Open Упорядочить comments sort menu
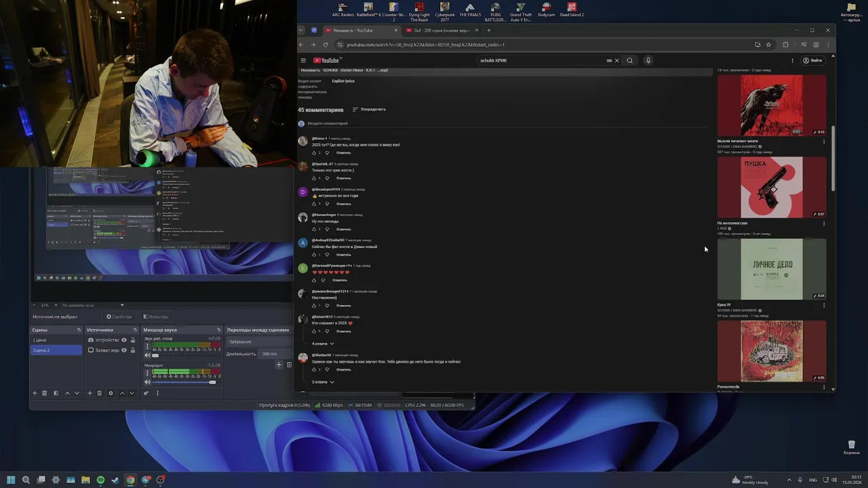The image size is (868, 488). [369, 109]
